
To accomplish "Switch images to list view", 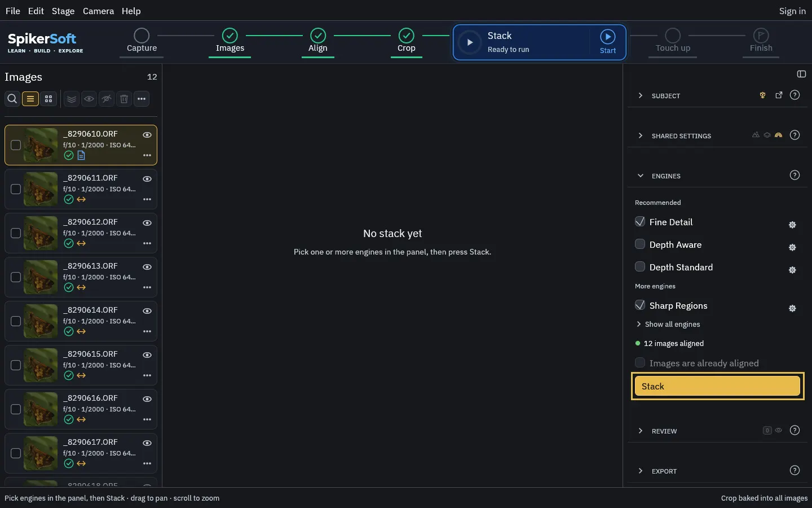I will 30,99.
